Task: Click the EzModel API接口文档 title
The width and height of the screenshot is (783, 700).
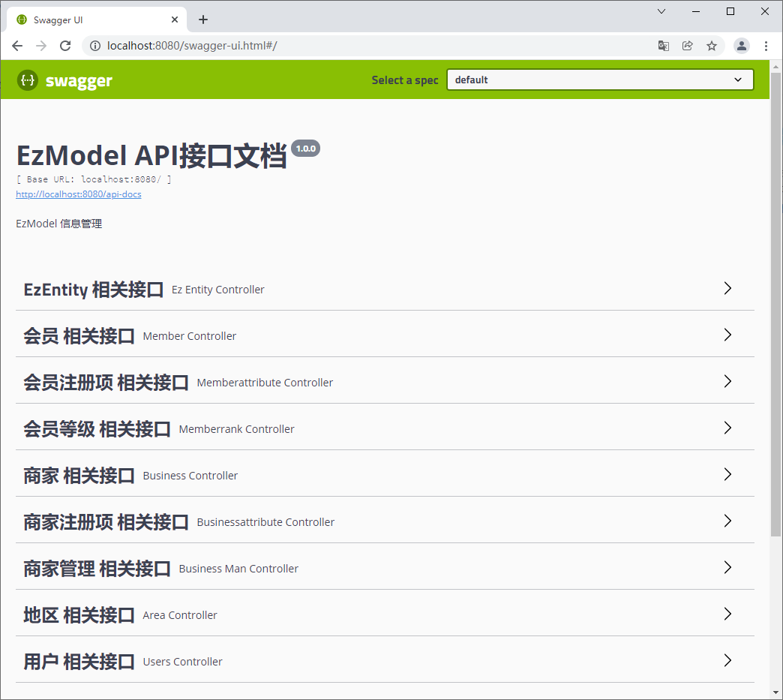Action: pyautogui.click(x=151, y=155)
